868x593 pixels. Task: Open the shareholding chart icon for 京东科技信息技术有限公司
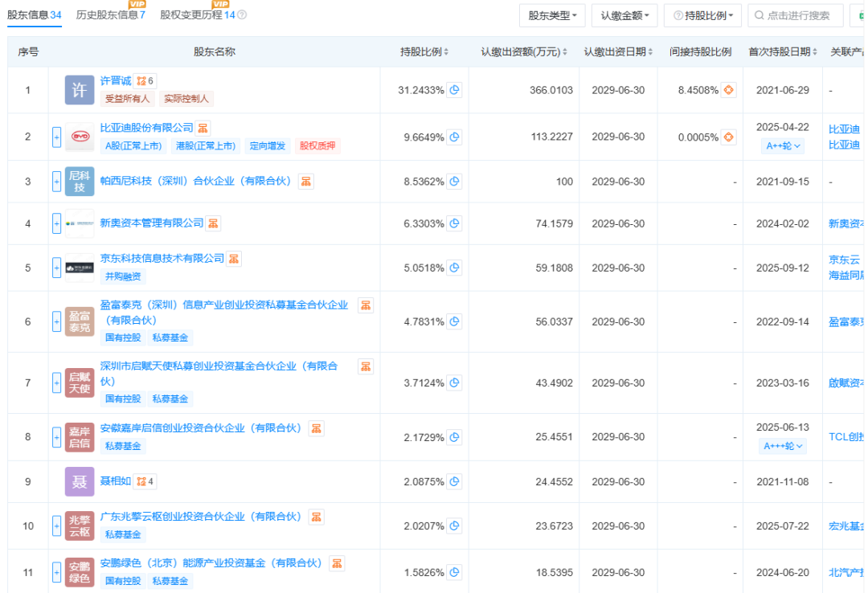click(454, 266)
